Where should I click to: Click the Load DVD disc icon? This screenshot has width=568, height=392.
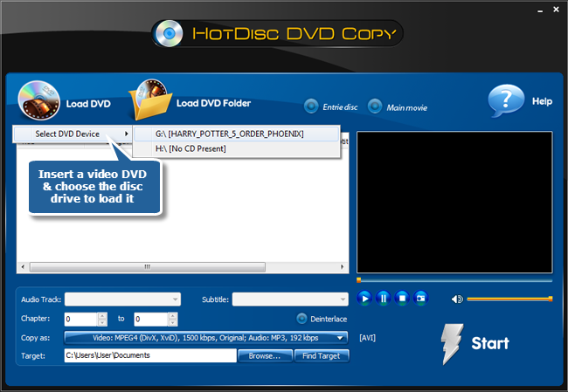click(39, 100)
